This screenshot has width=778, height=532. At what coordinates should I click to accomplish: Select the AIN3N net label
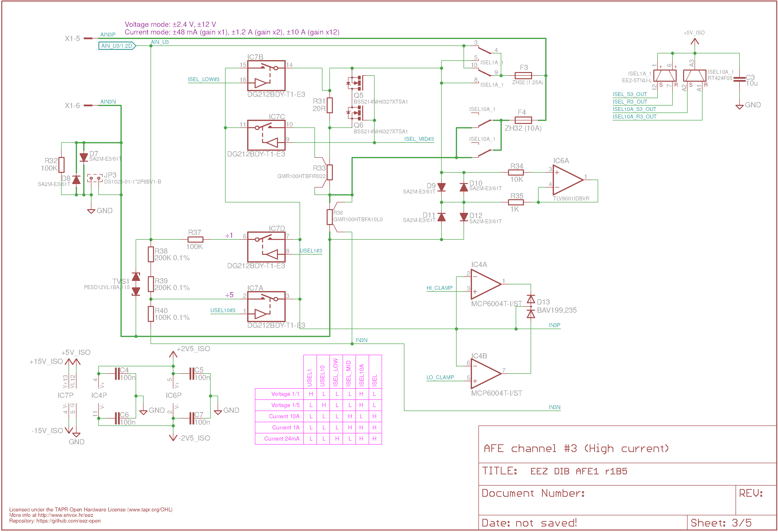click(108, 101)
